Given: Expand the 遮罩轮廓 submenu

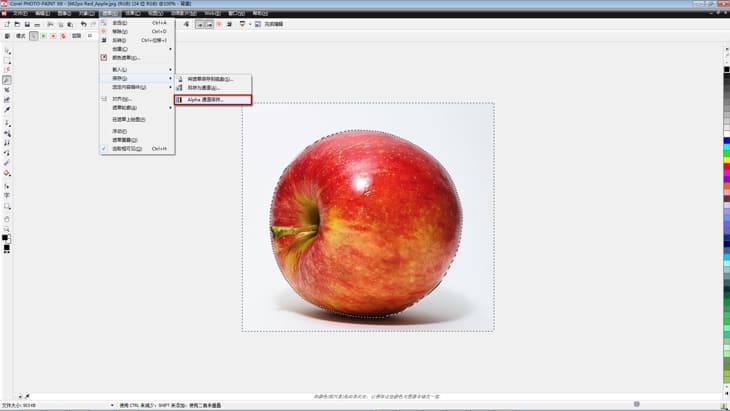Looking at the screenshot, I should click(x=171, y=108).
